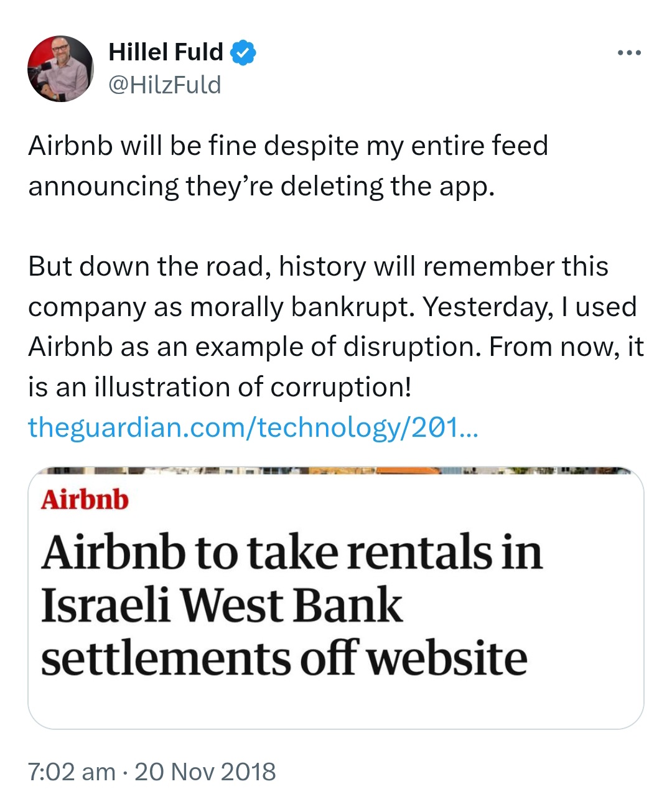Open the Hillel Fuld display name
This screenshot has width=672, height=807.
click(166, 52)
